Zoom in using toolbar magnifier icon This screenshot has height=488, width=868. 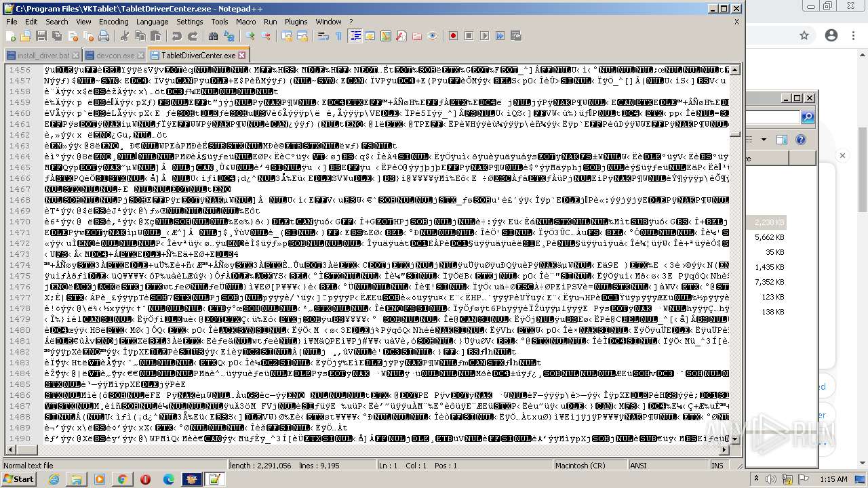[250, 36]
